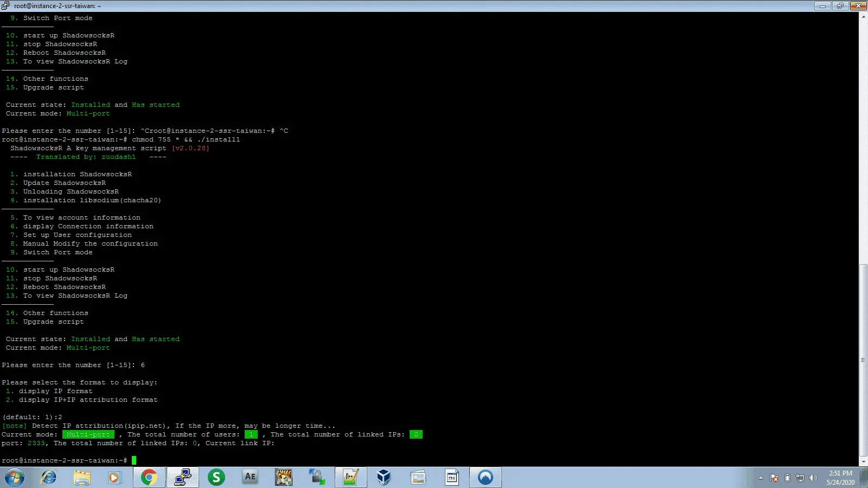Click the terminal scrollbar down arrow
Screen dimensions: 868x488
(x=863, y=463)
